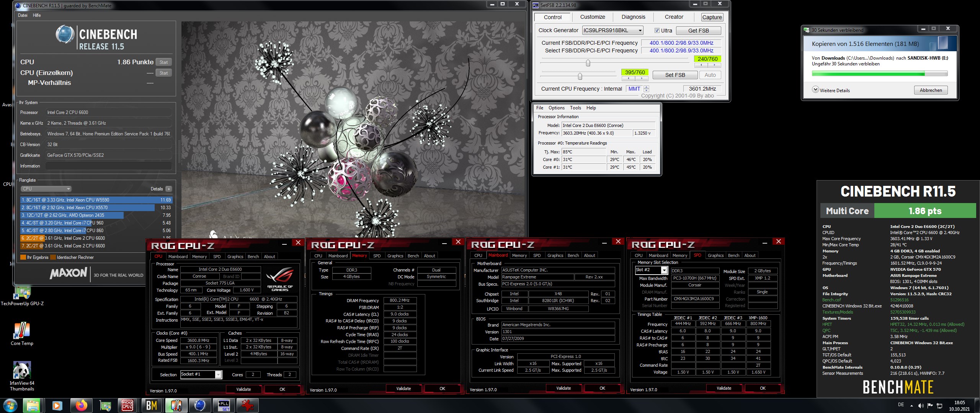Open Graphics tab in SPD CPU-Z window

pyautogui.click(x=715, y=255)
